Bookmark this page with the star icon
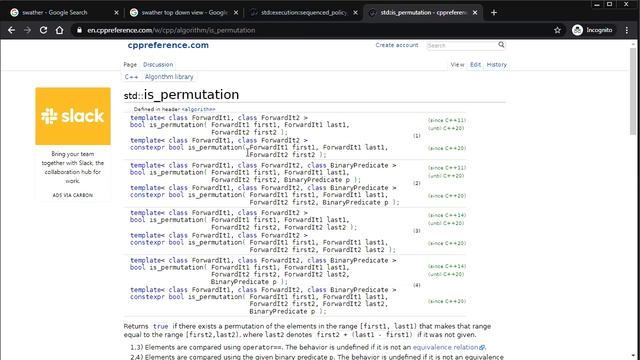The width and height of the screenshot is (640, 360). 557,30
